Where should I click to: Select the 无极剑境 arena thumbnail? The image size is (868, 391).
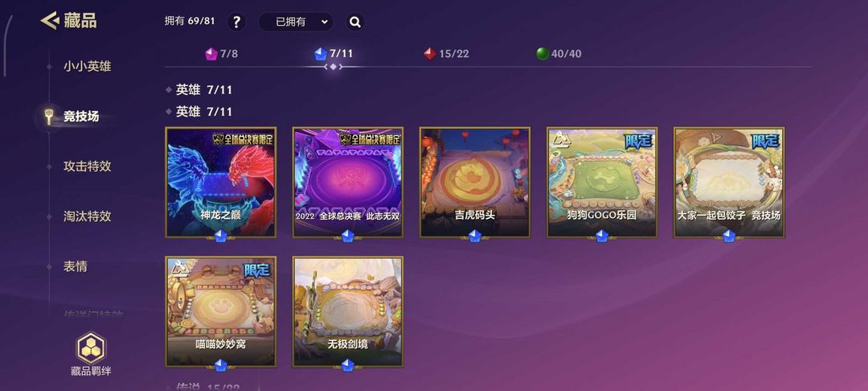coord(348,312)
